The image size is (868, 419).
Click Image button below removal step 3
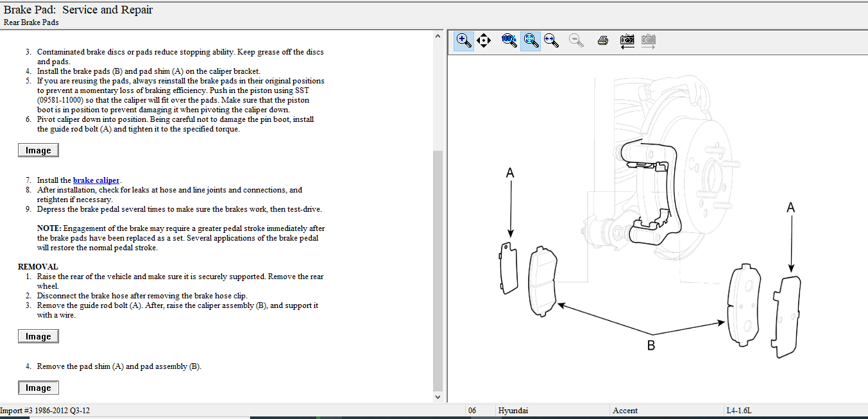click(38, 336)
